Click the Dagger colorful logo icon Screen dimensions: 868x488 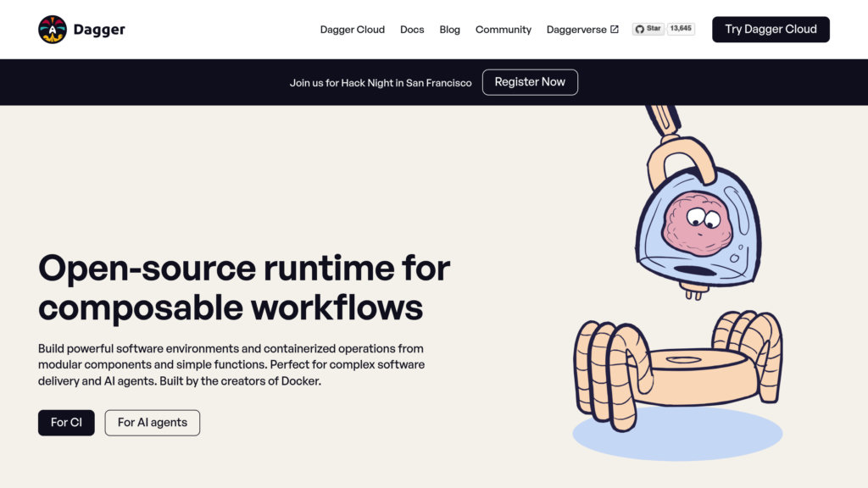click(x=53, y=30)
